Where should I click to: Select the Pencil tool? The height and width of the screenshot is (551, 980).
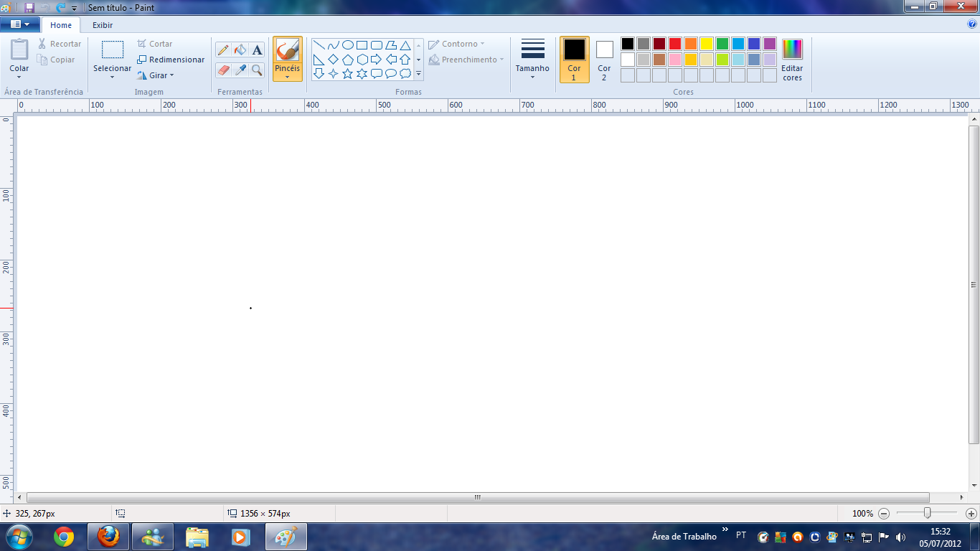click(x=222, y=50)
